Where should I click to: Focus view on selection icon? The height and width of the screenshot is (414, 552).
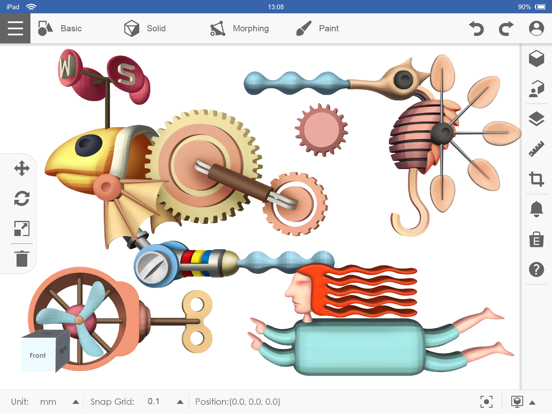[486, 402]
